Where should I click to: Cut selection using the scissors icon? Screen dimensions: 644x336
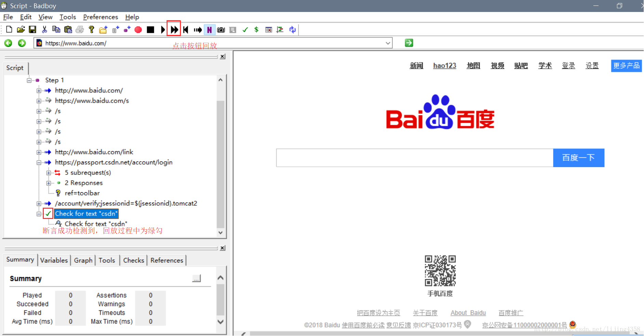(x=44, y=30)
